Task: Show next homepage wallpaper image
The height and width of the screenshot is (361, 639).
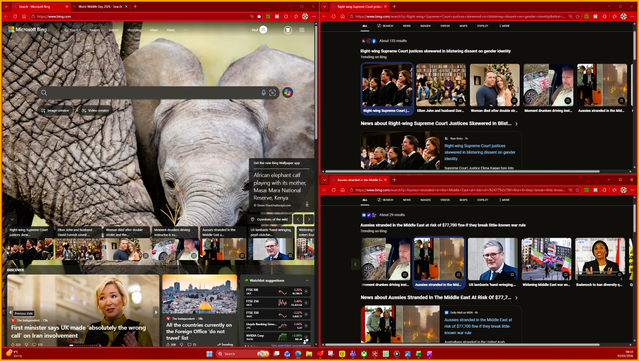Action: [309, 219]
